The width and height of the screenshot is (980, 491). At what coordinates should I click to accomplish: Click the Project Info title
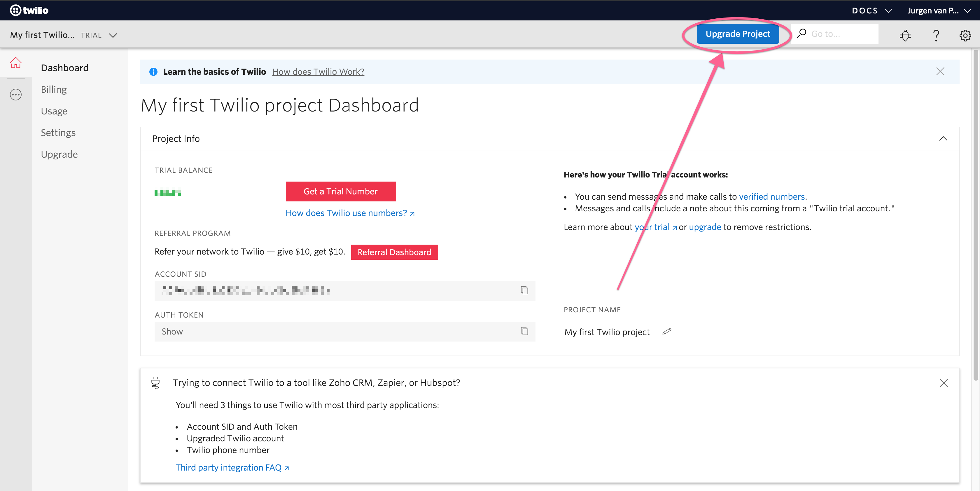tap(176, 139)
